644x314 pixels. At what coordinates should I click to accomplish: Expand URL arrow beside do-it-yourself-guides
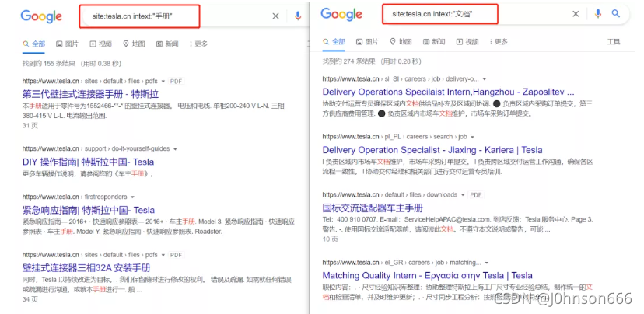[x=175, y=149]
